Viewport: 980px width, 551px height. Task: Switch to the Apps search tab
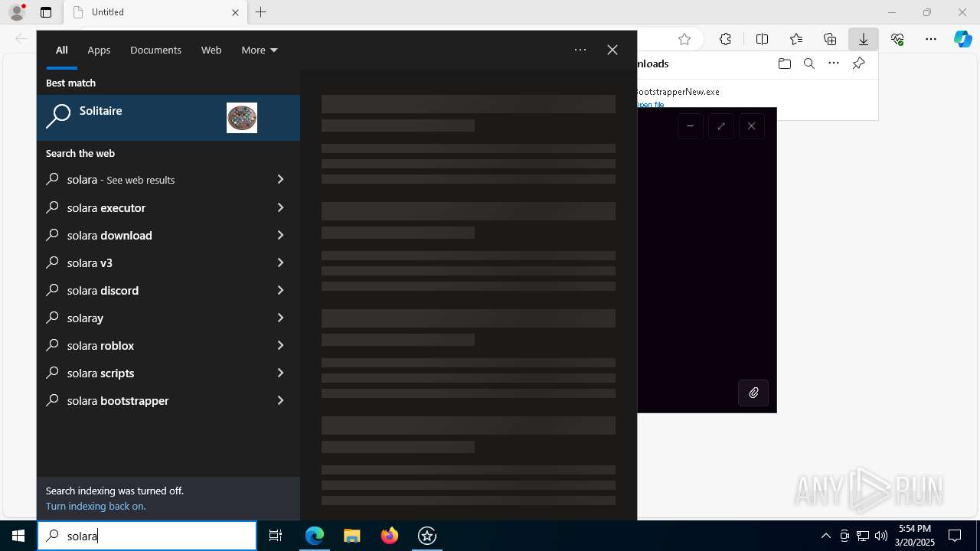pyautogui.click(x=99, y=50)
